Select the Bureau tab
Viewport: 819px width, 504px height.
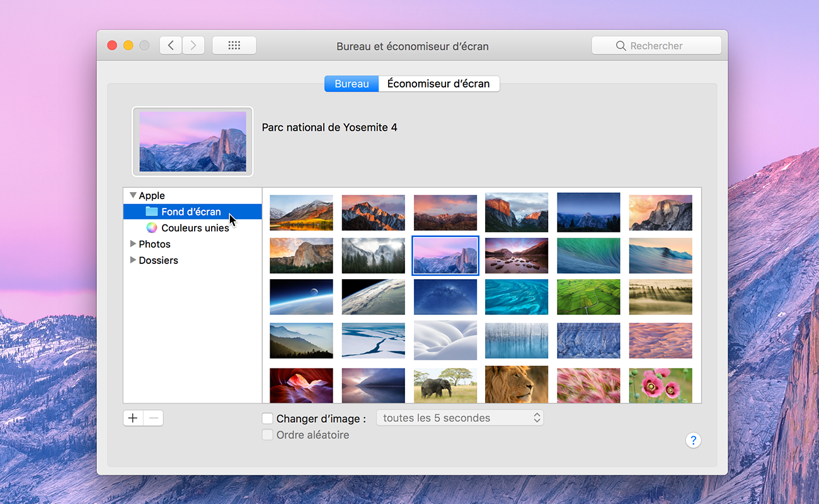point(352,84)
